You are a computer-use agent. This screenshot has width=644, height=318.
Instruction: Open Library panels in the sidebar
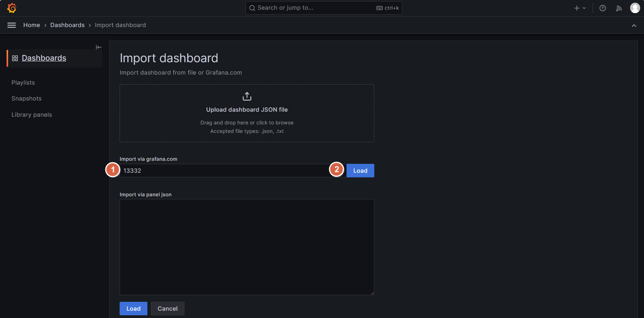pyautogui.click(x=32, y=115)
